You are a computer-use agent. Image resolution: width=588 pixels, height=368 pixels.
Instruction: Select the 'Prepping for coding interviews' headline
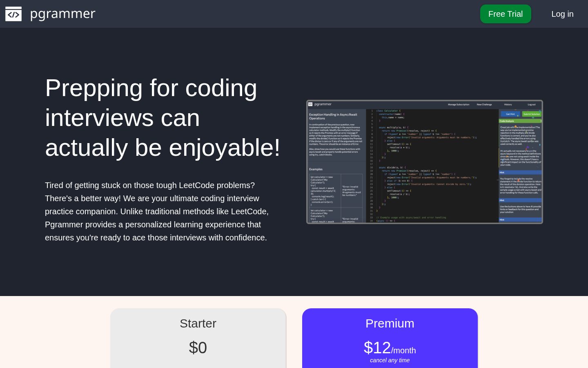point(163,118)
